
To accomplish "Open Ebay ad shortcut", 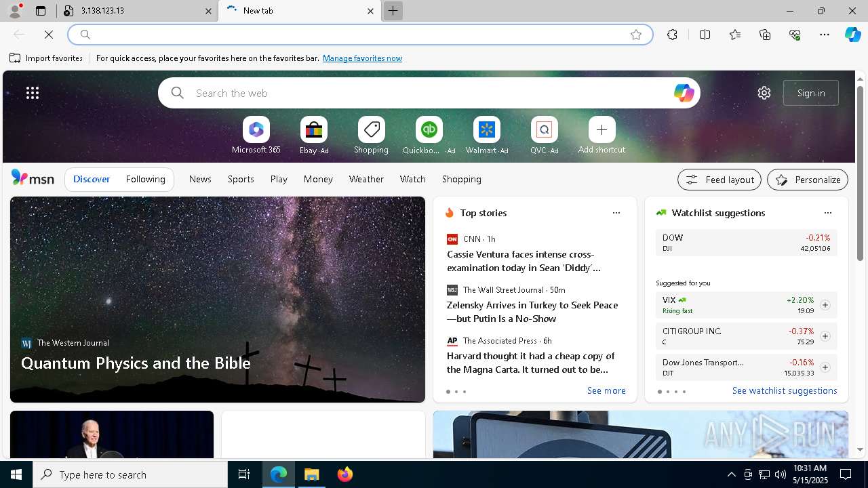I will (314, 136).
